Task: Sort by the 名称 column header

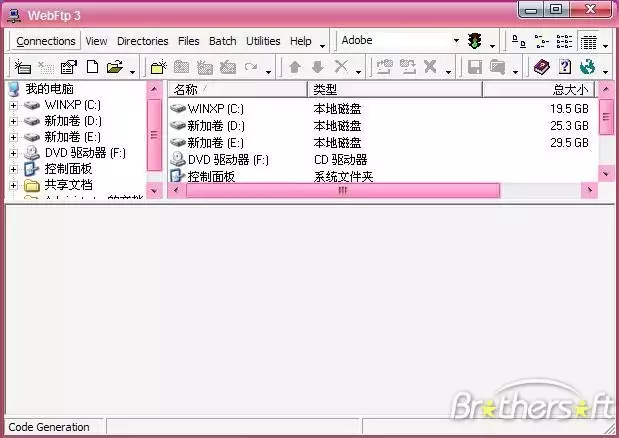Action: tap(238, 90)
